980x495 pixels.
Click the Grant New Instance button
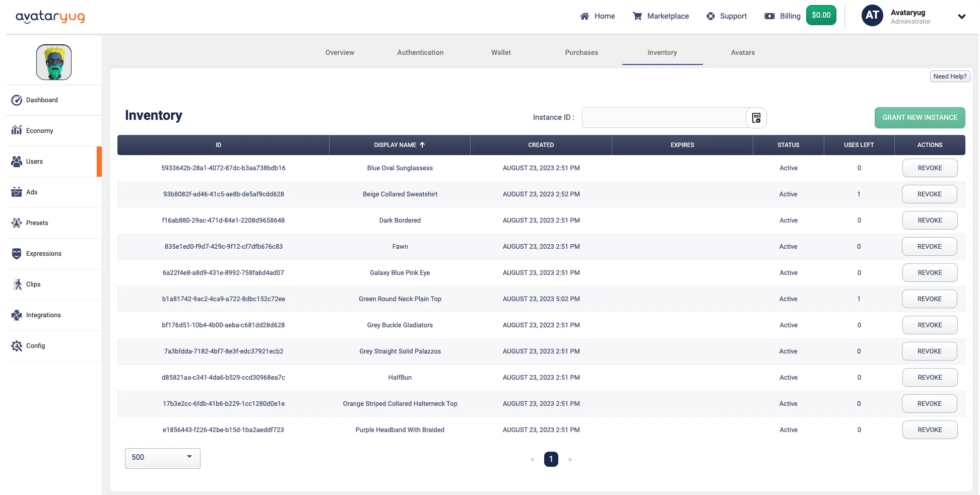click(x=920, y=117)
